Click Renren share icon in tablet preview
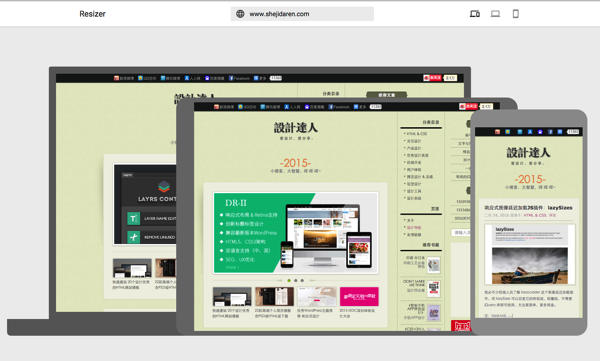The image size is (600, 361). pyautogui.click(x=287, y=107)
